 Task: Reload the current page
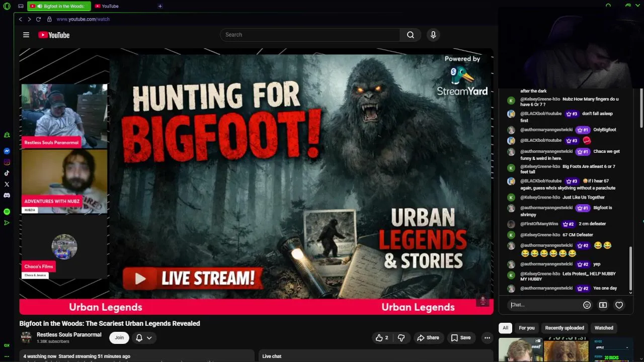tap(38, 19)
